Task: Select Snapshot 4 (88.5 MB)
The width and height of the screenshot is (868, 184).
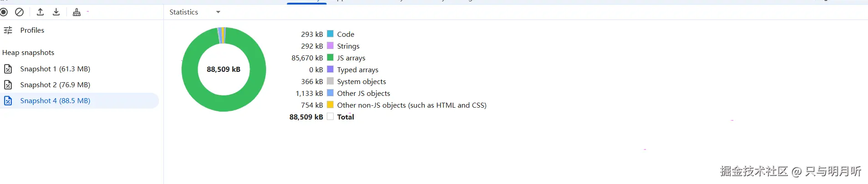Action: tap(55, 101)
